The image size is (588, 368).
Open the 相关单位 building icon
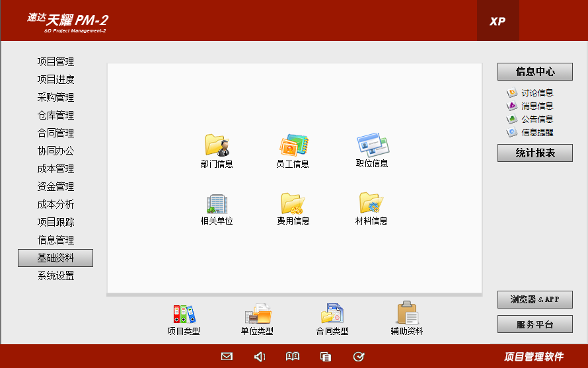217,203
